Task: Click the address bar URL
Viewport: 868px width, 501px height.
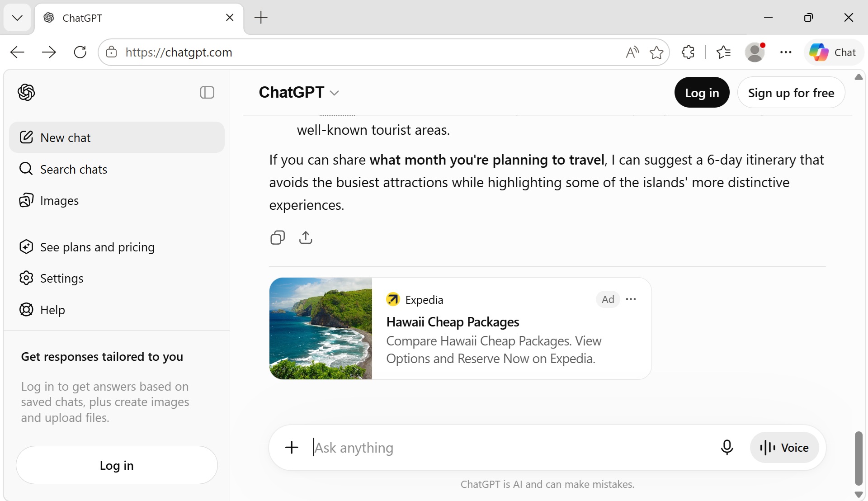Action: coord(179,52)
